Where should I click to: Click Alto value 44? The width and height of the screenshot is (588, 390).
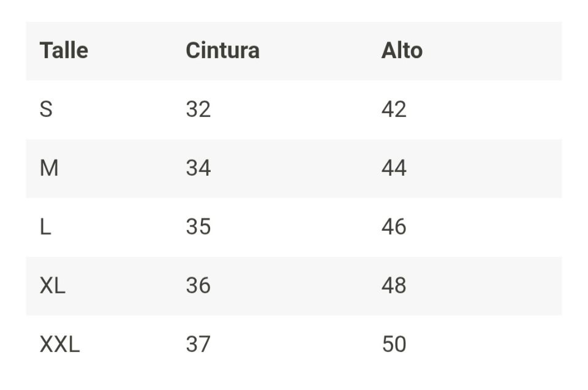tap(394, 168)
